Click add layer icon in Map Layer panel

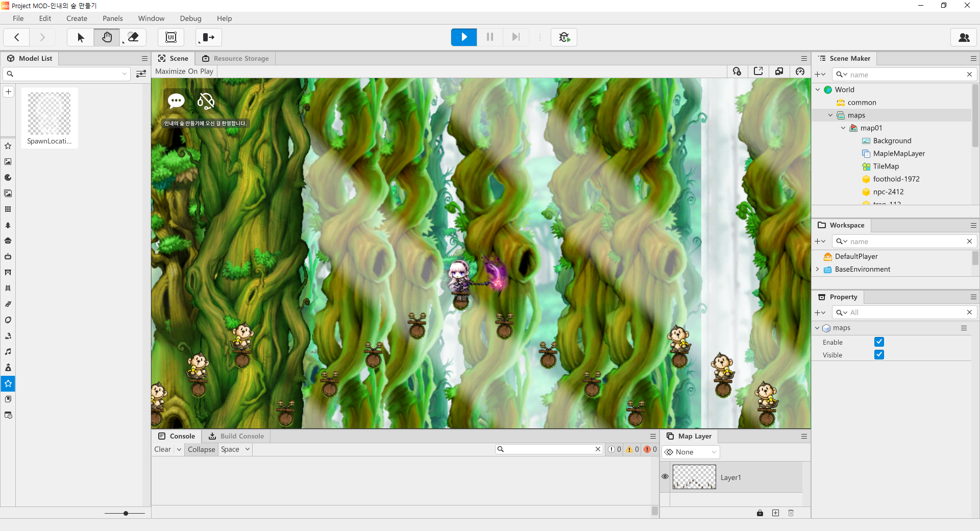(x=776, y=513)
